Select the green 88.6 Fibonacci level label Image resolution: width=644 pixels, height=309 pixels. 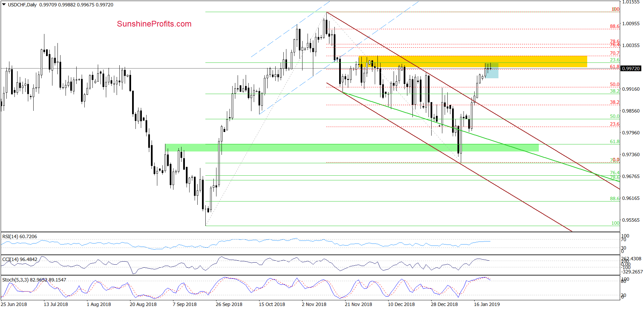[615, 198]
